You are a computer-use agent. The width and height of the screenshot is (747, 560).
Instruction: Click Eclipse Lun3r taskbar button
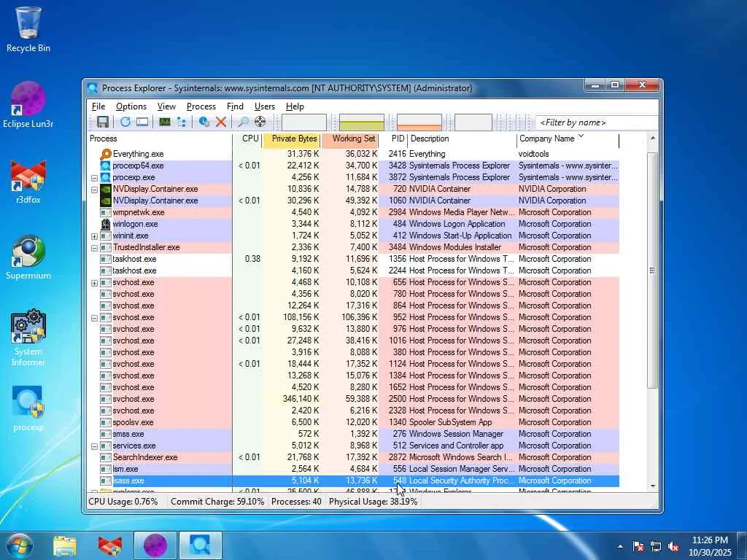pos(155,545)
